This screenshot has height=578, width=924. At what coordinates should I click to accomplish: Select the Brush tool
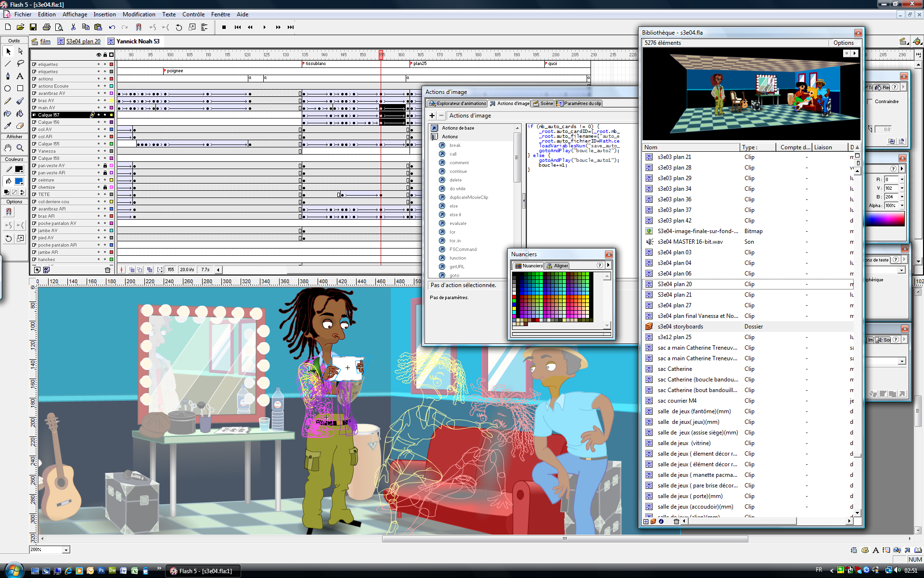click(20, 101)
